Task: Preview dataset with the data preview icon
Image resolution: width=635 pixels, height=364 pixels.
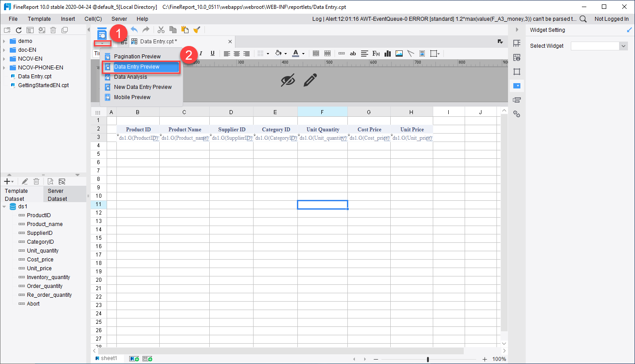Action: (x=50, y=181)
